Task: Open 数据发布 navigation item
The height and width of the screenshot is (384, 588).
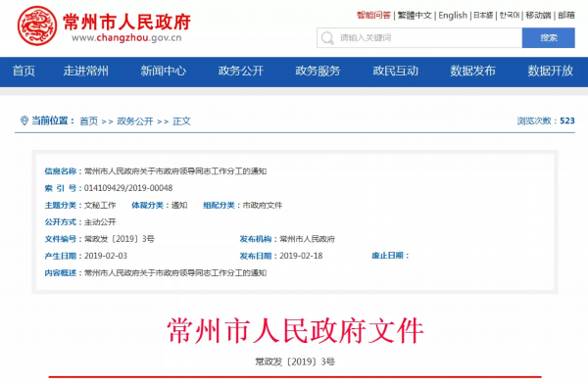Action: tap(473, 71)
